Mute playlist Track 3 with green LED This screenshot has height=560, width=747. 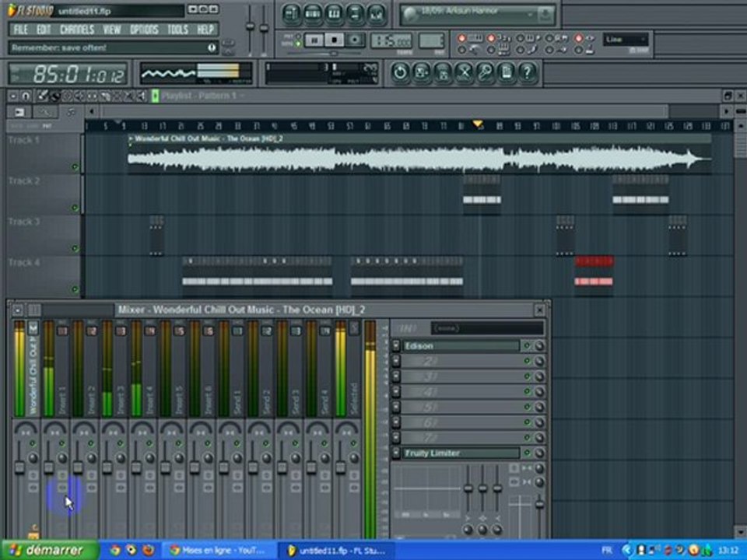(75, 248)
